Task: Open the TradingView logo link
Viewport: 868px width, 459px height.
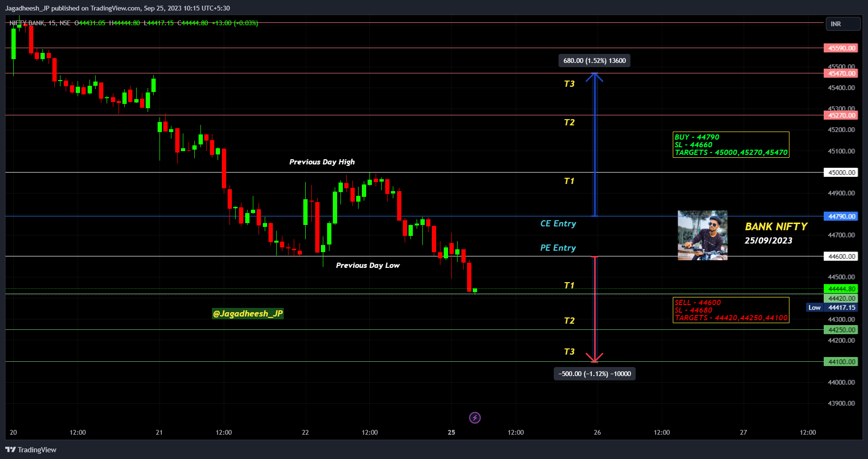Action: [x=30, y=449]
